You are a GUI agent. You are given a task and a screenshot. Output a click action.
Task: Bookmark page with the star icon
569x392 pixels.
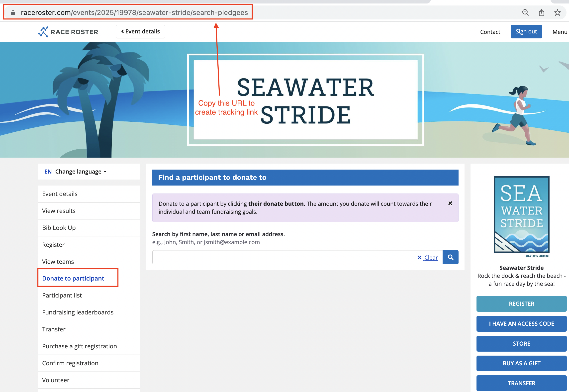point(557,12)
